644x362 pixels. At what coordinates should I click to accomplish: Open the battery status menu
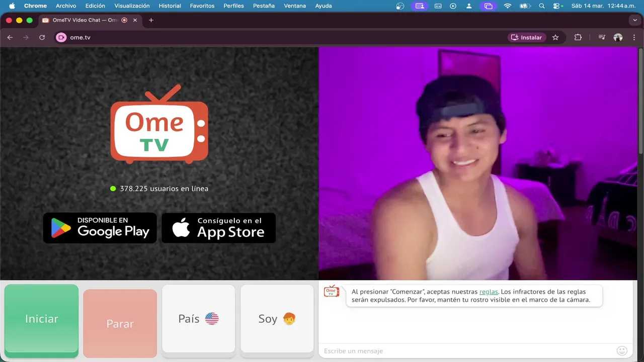pyautogui.click(x=525, y=6)
